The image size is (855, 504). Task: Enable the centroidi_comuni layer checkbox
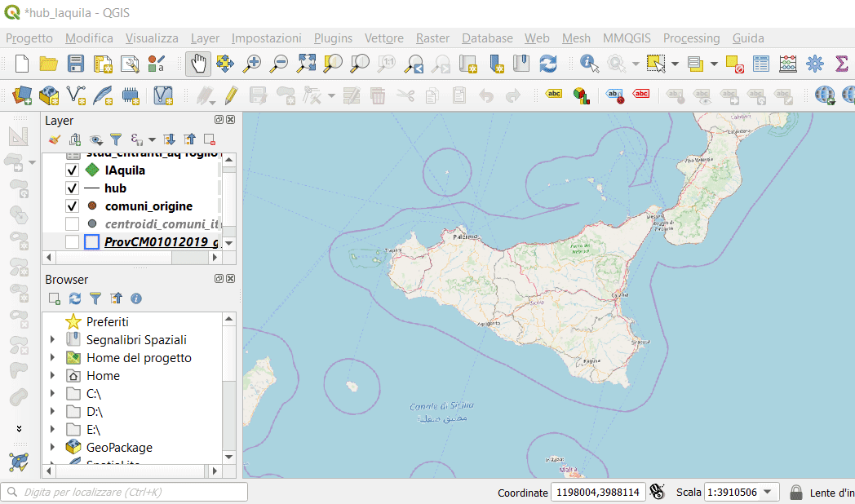72,223
